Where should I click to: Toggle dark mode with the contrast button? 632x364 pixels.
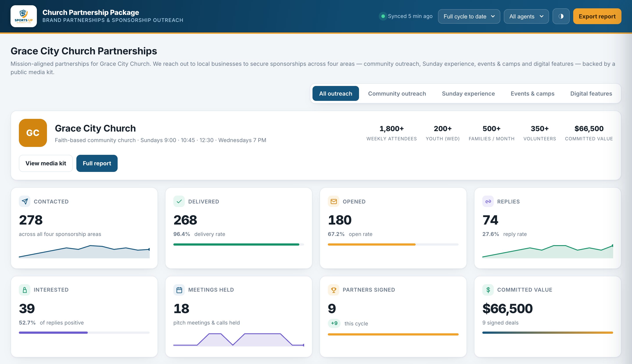[561, 16]
